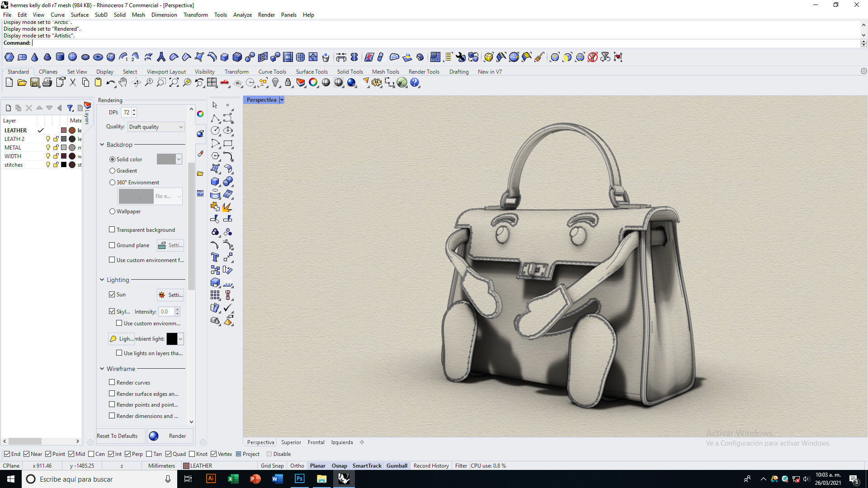Switch to the Superior viewport tab
The width and height of the screenshot is (868, 488).
coord(291,442)
